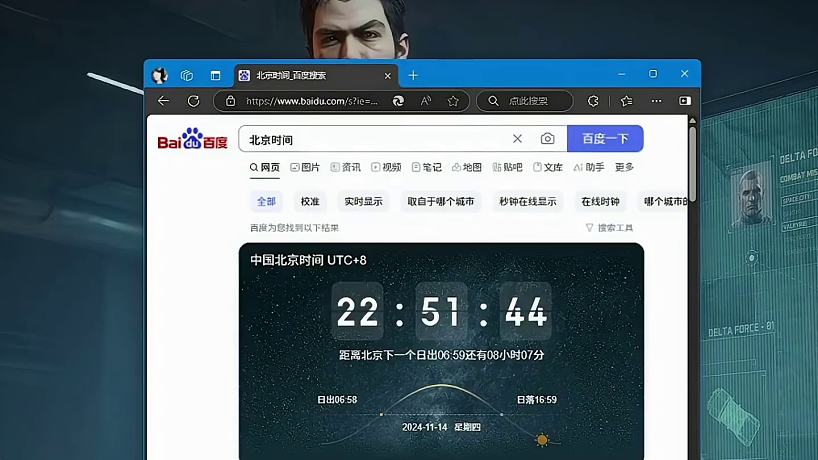Switch to the 文库 tab
This screenshot has height=460, width=818.
click(548, 167)
